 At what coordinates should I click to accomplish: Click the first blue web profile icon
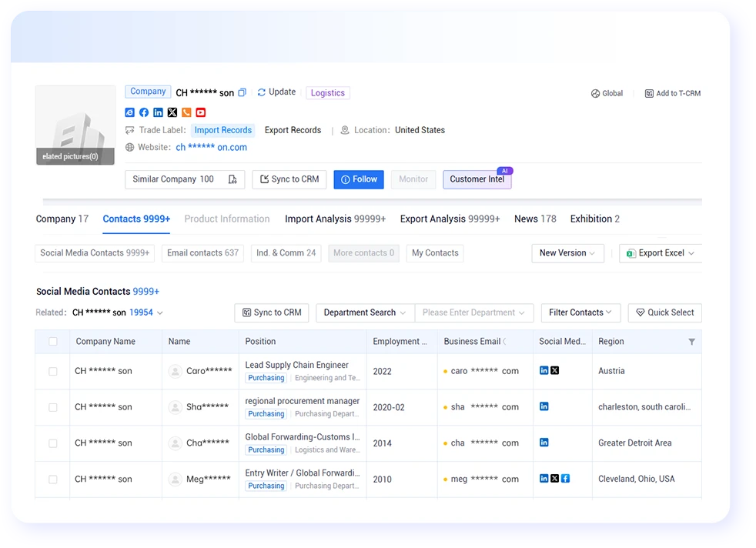pyautogui.click(x=129, y=112)
